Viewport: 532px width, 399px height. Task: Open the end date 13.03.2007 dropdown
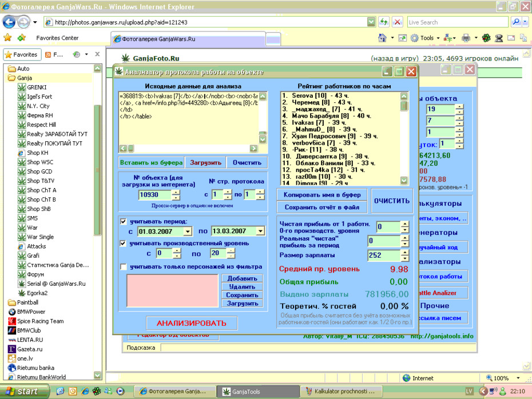pyautogui.click(x=260, y=231)
